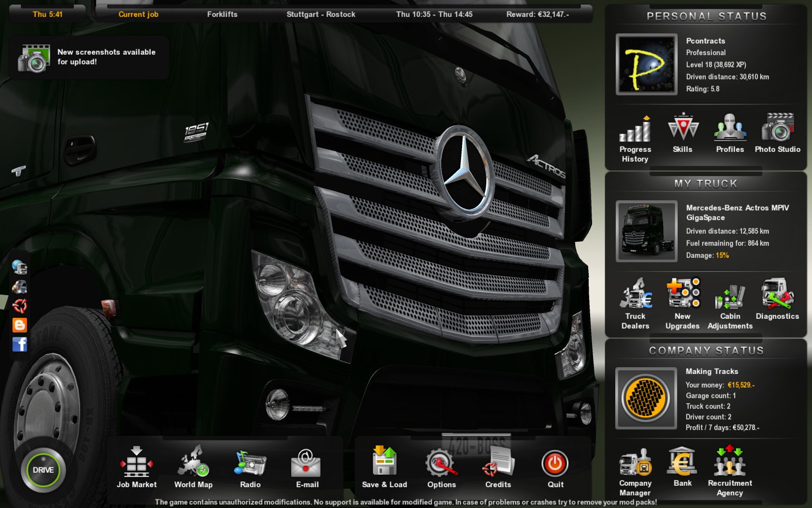
Task: Open the 'New screenshots available' notification
Action: pos(89,58)
